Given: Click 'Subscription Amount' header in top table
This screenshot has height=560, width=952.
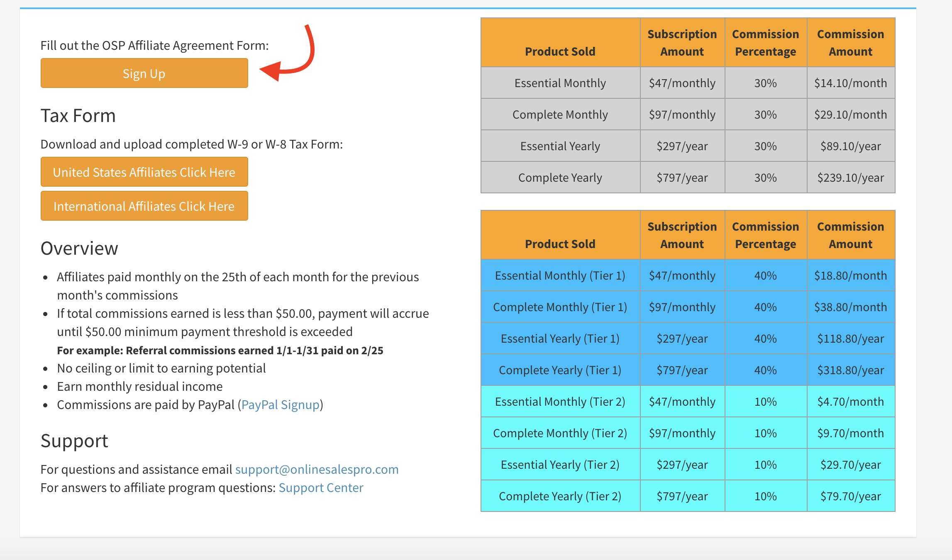Looking at the screenshot, I should pos(682,43).
